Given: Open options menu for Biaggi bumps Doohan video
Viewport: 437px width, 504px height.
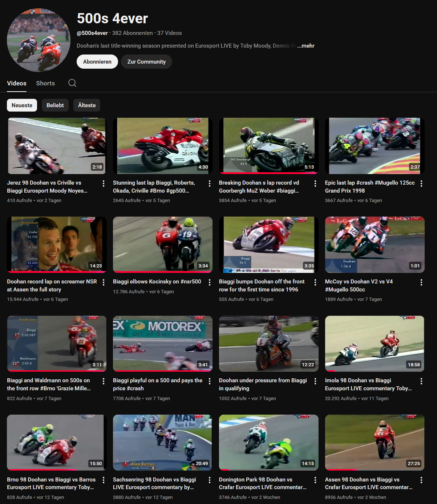Looking at the screenshot, I should (315, 282).
